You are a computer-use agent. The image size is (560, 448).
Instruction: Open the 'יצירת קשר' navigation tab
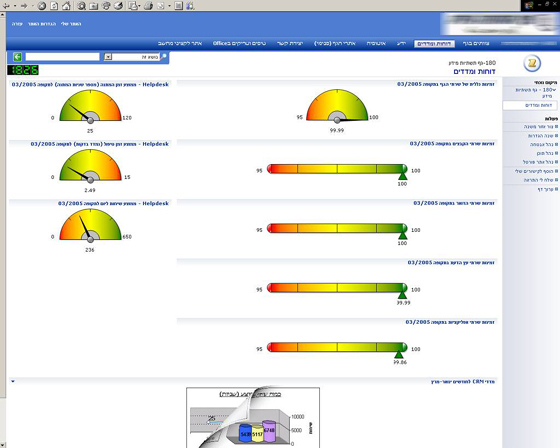pyautogui.click(x=290, y=44)
